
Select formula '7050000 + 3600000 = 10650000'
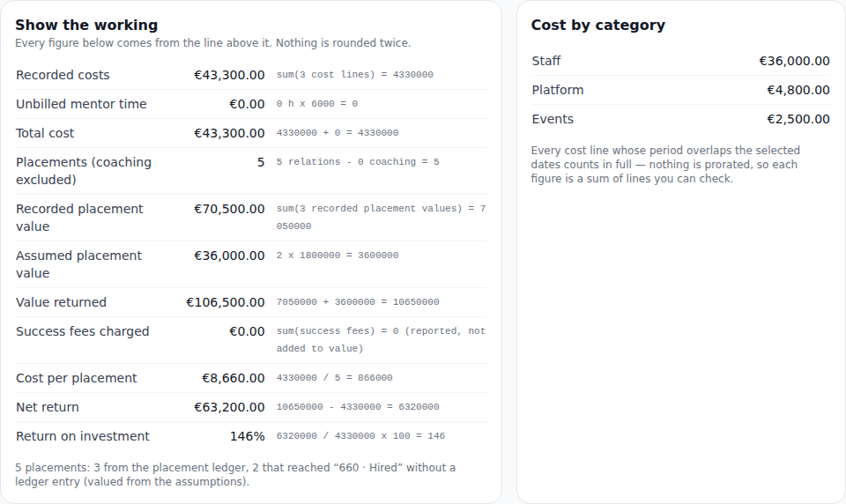[358, 302]
